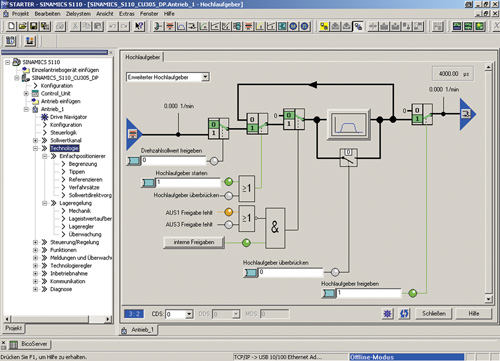Open the Zielsystem menu
The image size is (500, 361).
click(78, 14)
